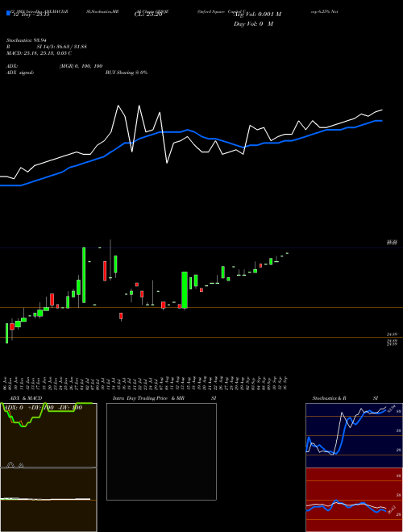Click the 'BUY Slowing @ 0%' signal text
This screenshot has width=403, height=532.
click(127, 73)
